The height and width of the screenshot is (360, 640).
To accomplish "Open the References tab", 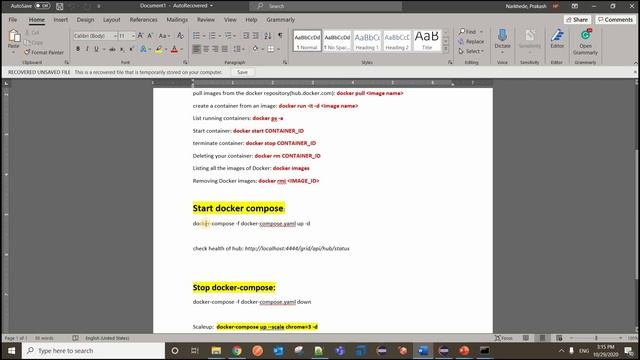I will pyautogui.click(x=143, y=20).
